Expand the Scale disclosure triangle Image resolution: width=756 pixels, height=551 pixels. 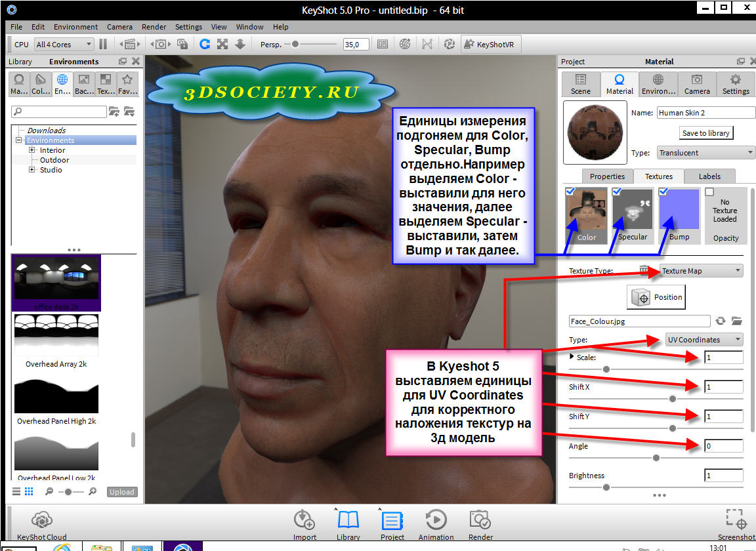tap(572, 357)
